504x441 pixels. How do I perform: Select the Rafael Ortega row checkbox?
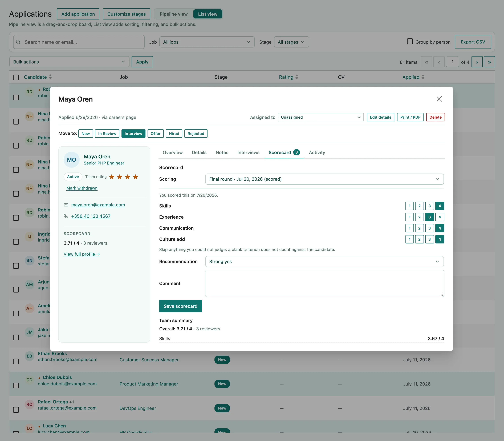pyautogui.click(x=16, y=410)
